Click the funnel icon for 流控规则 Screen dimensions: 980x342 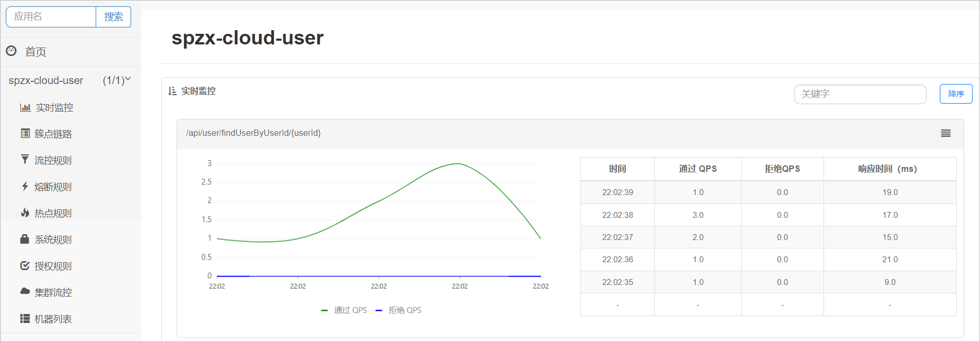25,160
